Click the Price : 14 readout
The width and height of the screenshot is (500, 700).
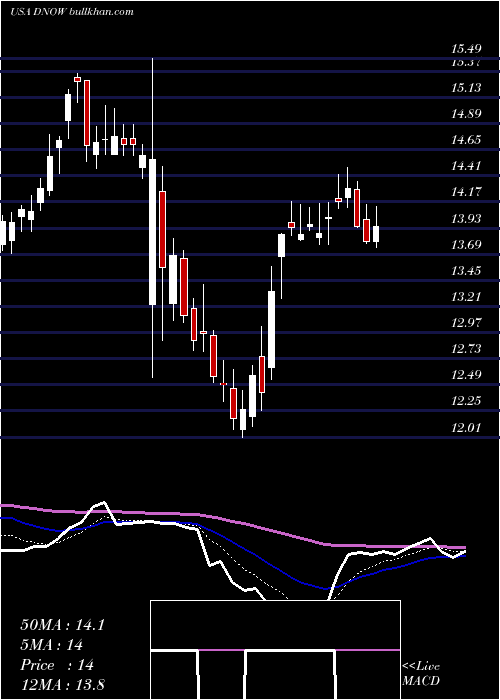(57, 665)
